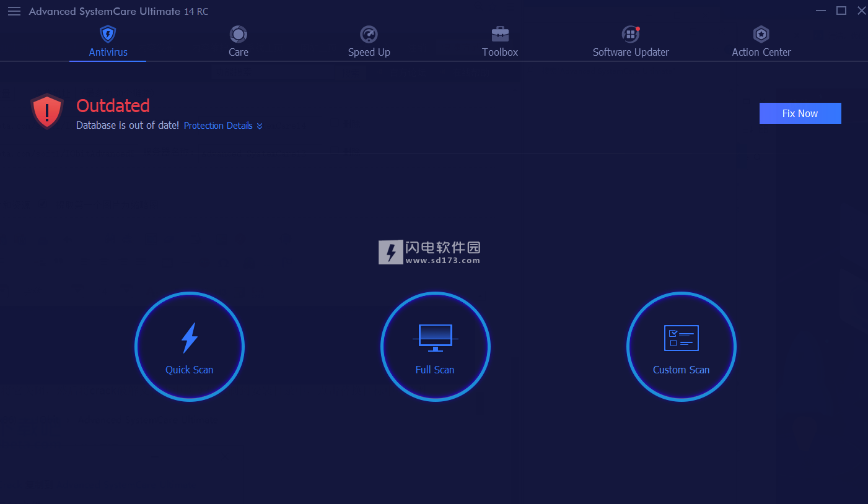Click the Toolbox briefcase icon
868x504 pixels.
click(500, 33)
